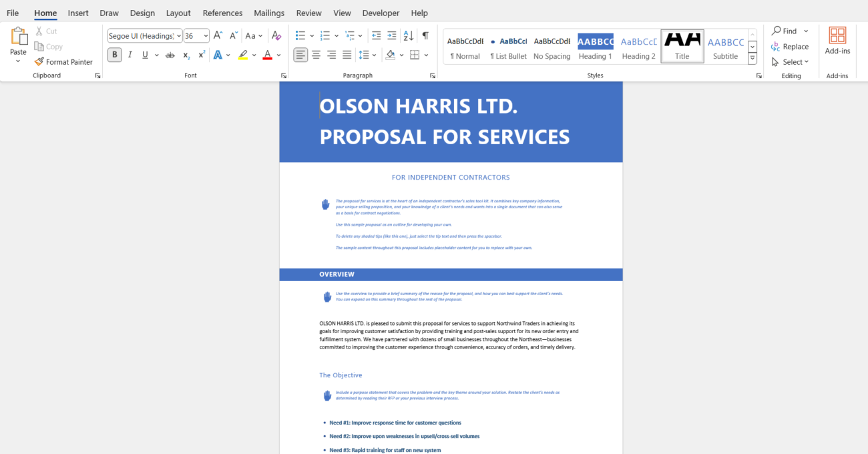Activate the Format Painter brush
868x454 pixels.
click(63, 62)
